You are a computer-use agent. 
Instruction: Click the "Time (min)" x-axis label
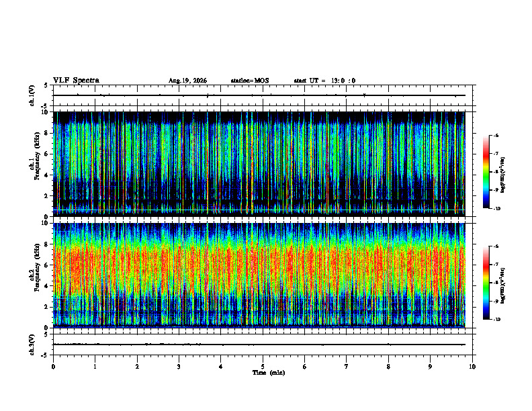[269, 373]
